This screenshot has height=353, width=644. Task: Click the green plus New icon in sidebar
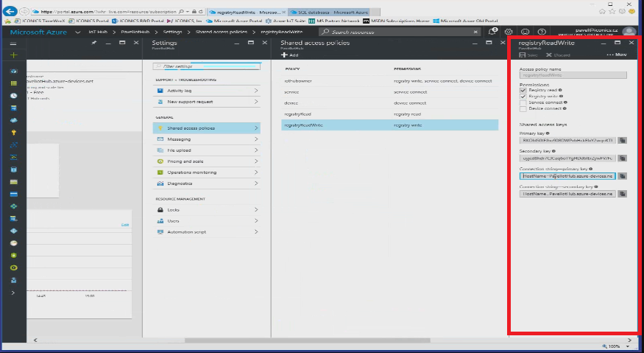(x=13, y=55)
